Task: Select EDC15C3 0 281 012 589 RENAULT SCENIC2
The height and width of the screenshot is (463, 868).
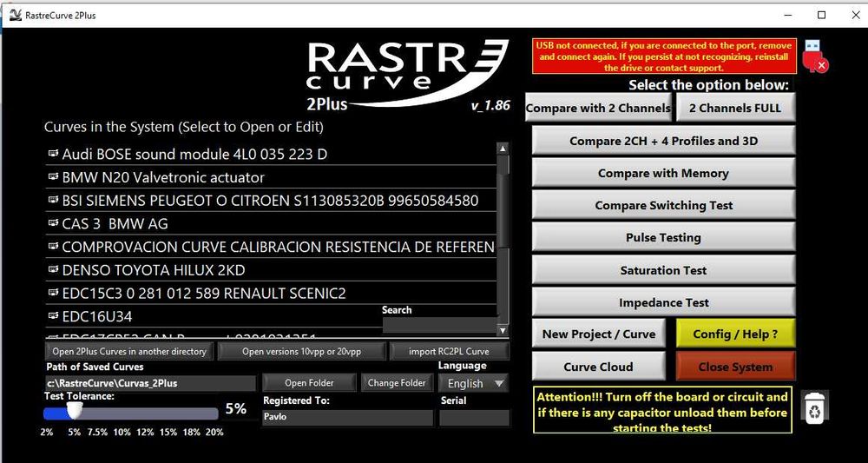Action: pos(271,293)
